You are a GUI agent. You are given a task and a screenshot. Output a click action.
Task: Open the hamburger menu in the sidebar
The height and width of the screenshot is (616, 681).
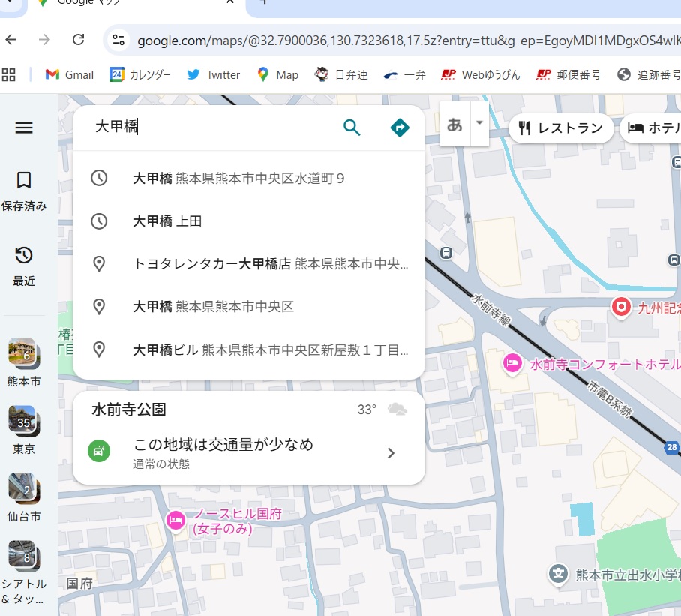(x=24, y=128)
